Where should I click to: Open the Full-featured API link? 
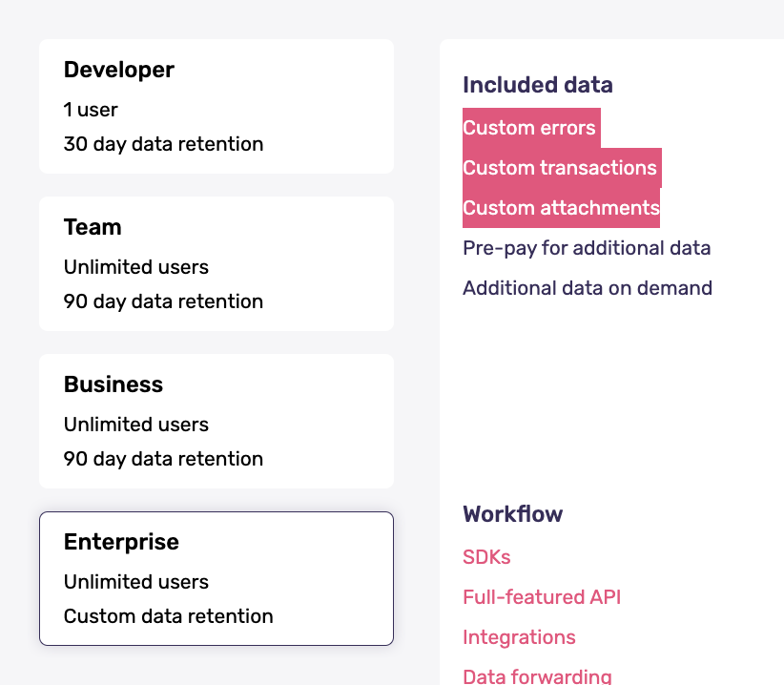(x=542, y=597)
